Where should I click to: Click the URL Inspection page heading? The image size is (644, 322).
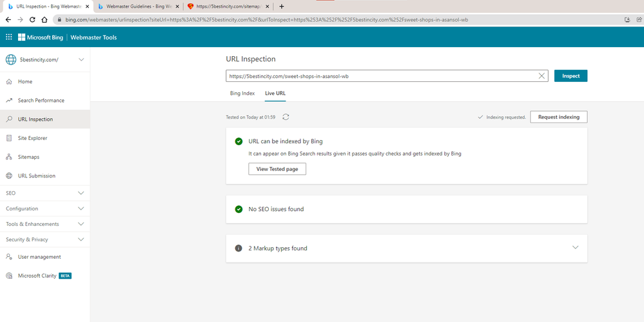(251, 59)
